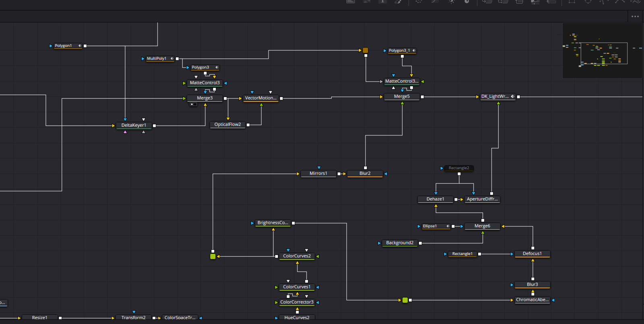Select the Polygon3_1 node
Image resolution: width=644 pixels, height=324 pixels.
click(402, 50)
